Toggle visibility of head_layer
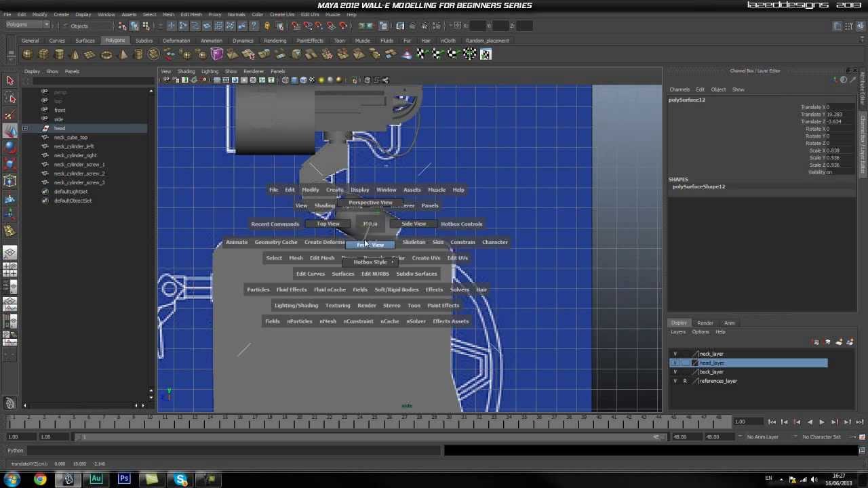868x488 pixels. coord(675,363)
